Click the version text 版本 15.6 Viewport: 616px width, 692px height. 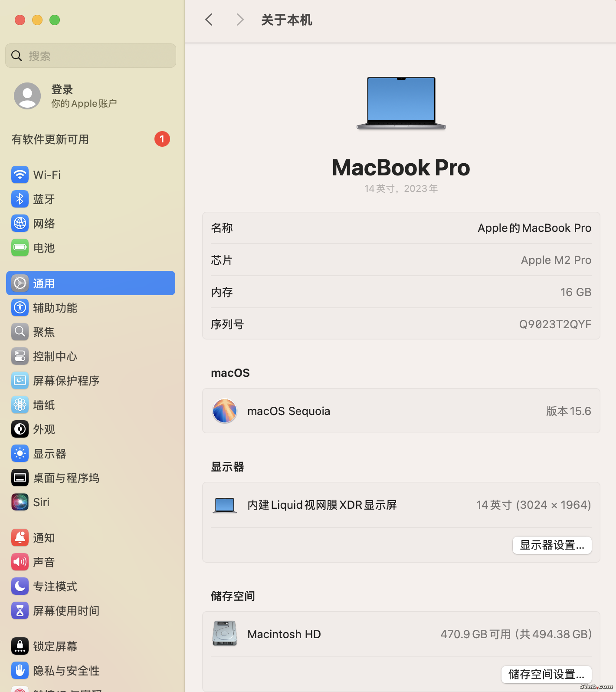569,411
